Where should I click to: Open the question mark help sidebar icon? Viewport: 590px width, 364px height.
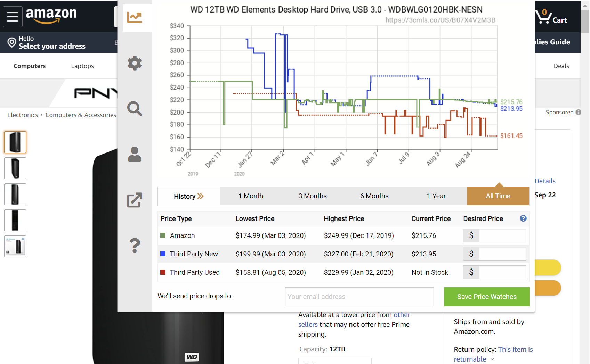click(135, 246)
